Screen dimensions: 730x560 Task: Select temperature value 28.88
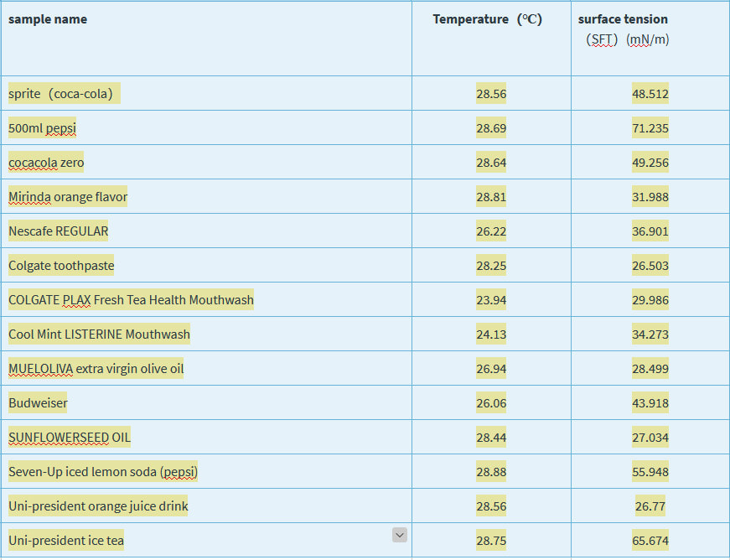(490, 471)
